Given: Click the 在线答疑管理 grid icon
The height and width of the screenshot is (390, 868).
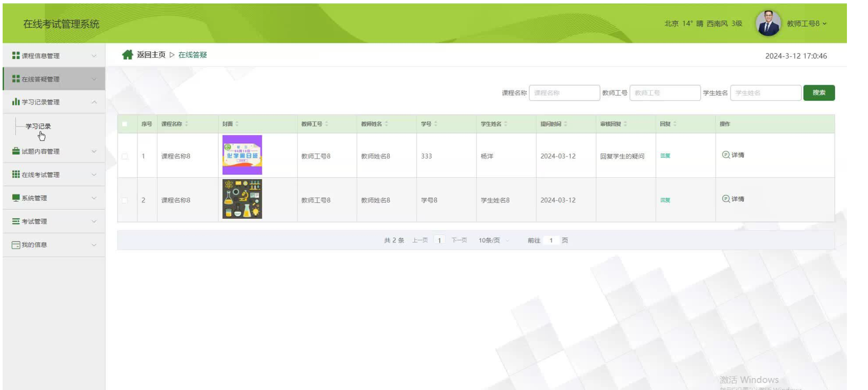Looking at the screenshot, I should click(16, 79).
